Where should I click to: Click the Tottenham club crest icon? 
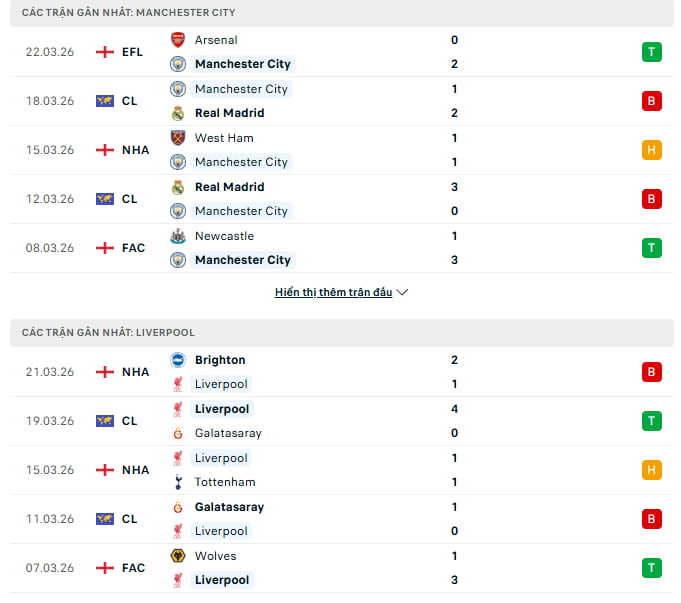(178, 482)
